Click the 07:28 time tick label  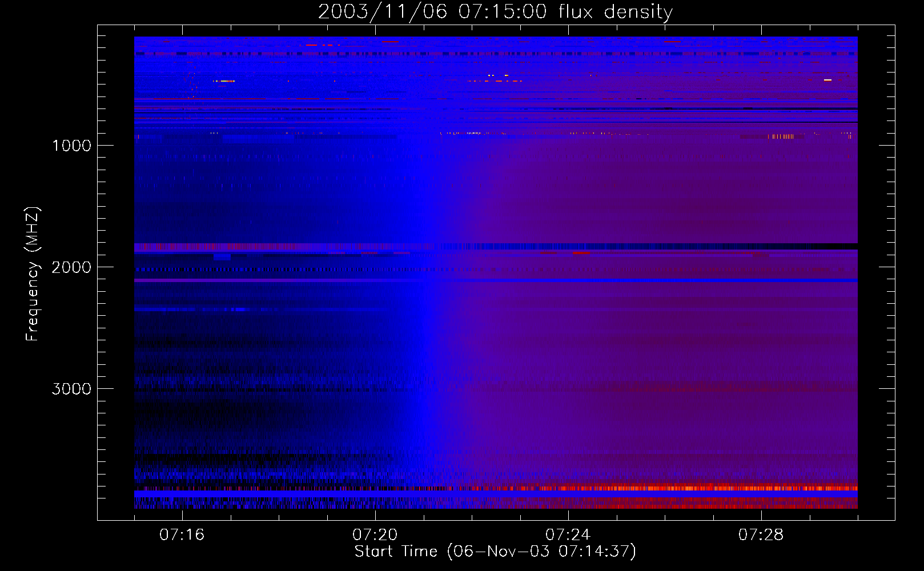tap(761, 535)
